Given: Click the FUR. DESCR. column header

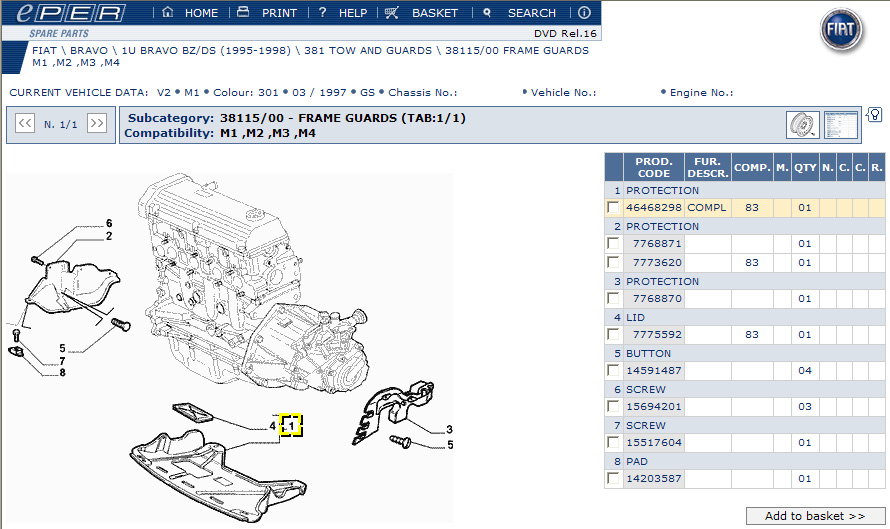Looking at the screenshot, I should (x=708, y=167).
